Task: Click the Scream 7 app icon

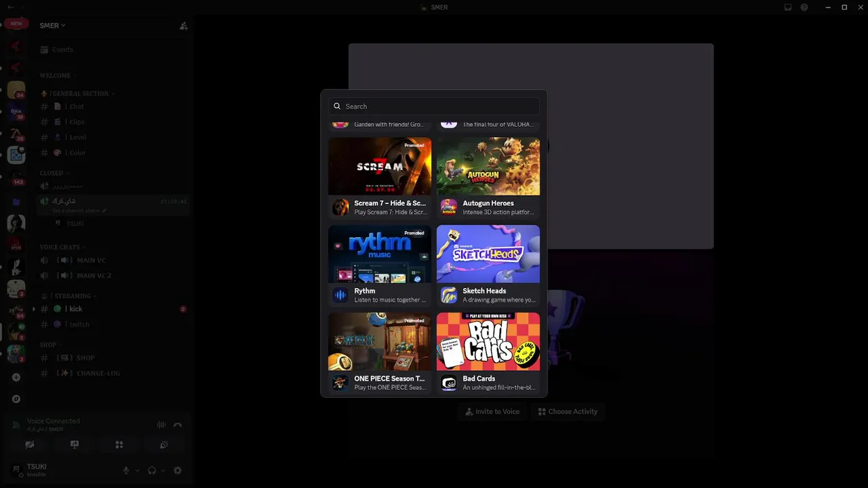Action: click(x=340, y=207)
